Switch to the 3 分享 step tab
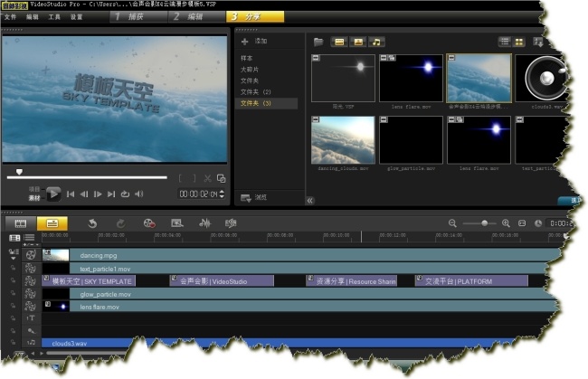Screen dimensions: 588x379 pos(255,16)
